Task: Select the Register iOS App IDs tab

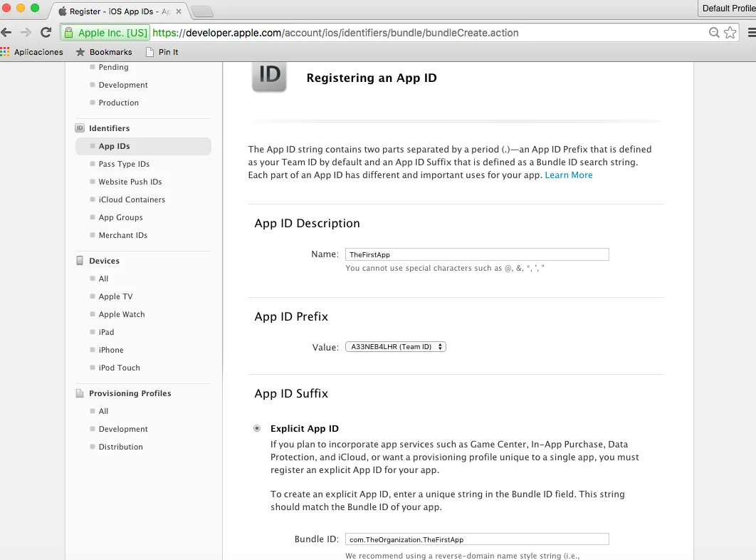Action: [x=119, y=11]
